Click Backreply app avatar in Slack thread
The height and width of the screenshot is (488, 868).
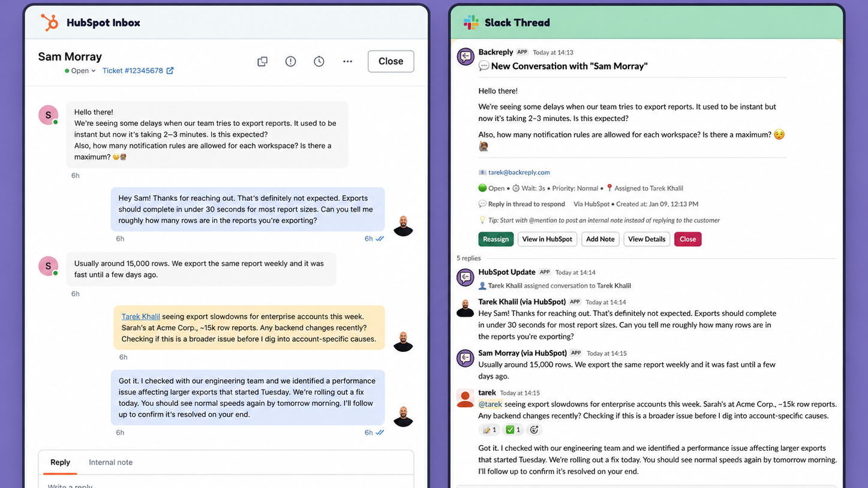tap(465, 56)
